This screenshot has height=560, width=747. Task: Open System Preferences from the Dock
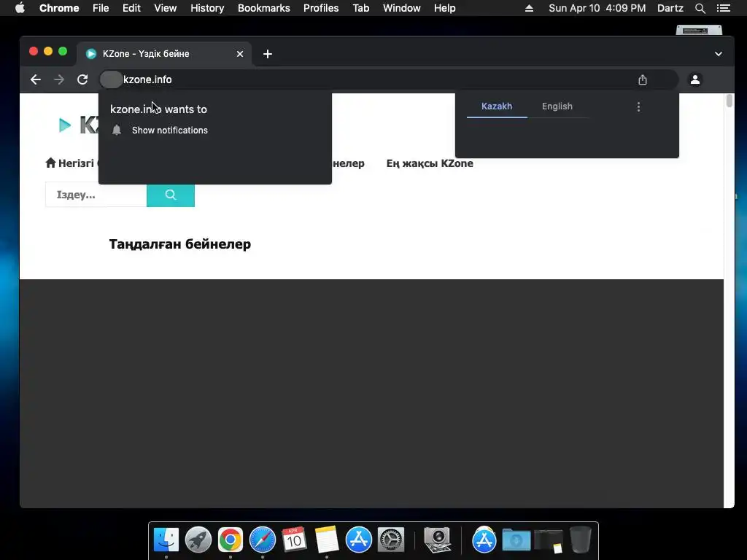[391, 540]
